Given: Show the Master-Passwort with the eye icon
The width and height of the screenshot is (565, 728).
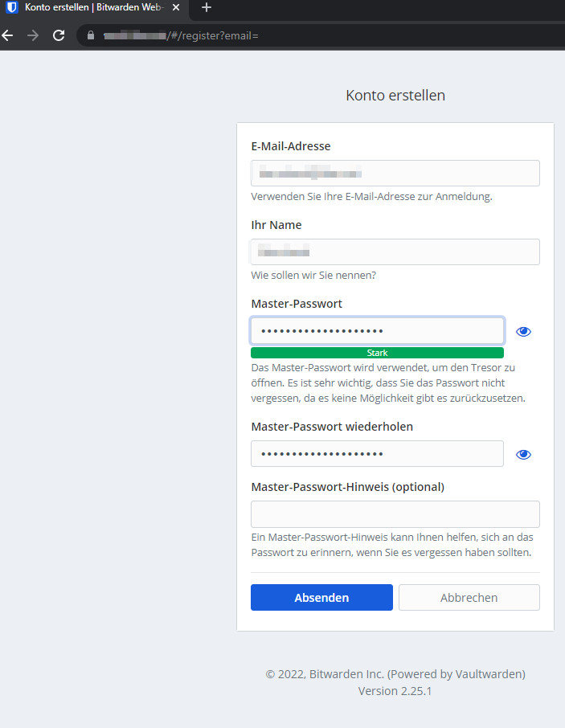Looking at the screenshot, I should tap(524, 331).
